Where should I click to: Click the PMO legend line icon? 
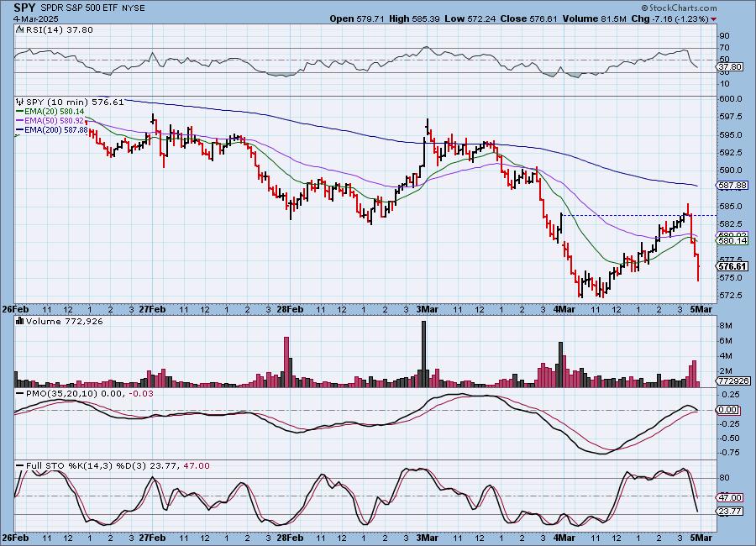click(20, 394)
